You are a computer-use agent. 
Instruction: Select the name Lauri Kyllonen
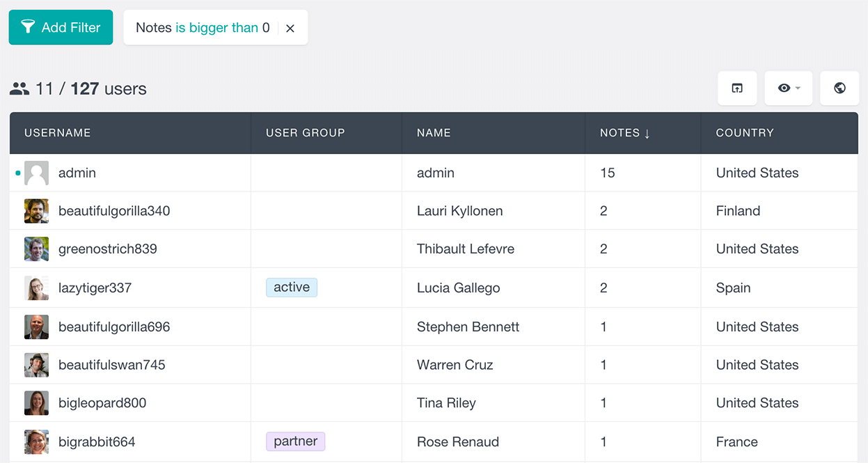[459, 211]
